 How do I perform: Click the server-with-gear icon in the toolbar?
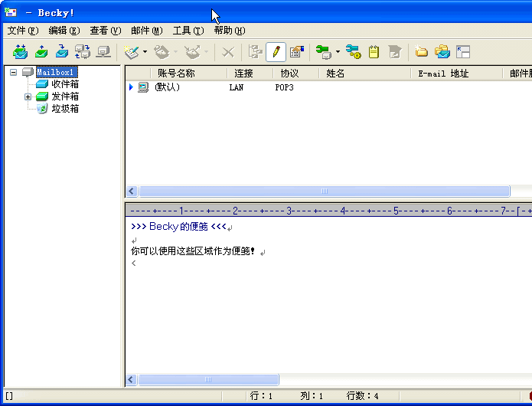click(x=353, y=52)
